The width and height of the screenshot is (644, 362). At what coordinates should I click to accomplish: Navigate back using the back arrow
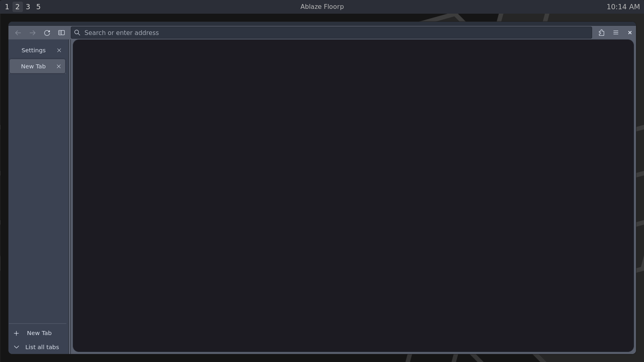pos(18,33)
